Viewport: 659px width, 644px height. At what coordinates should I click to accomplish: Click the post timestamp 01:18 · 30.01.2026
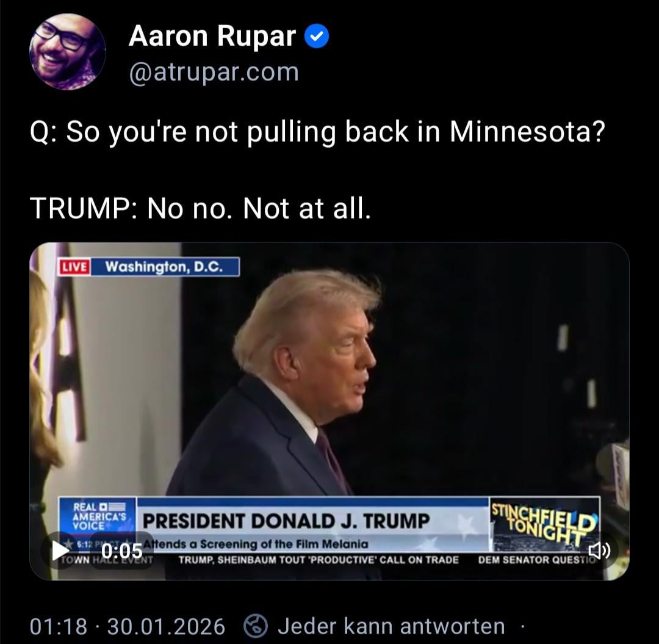coord(128,626)
